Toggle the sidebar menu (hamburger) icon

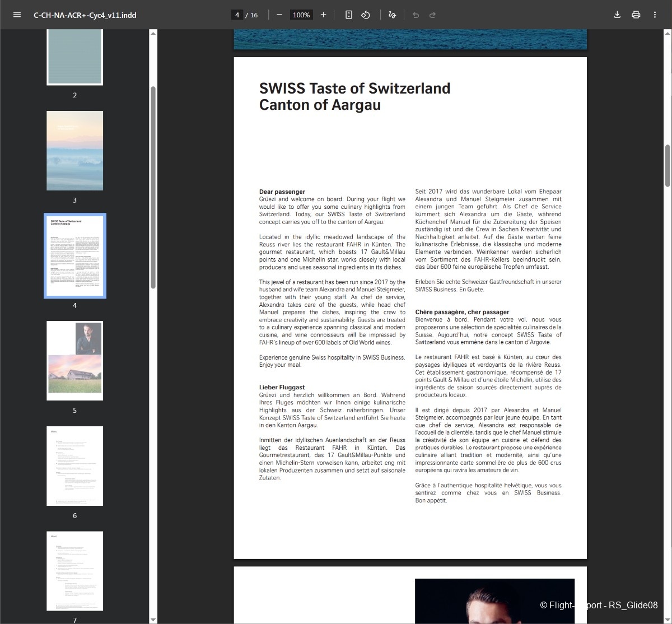pos(17,15)
